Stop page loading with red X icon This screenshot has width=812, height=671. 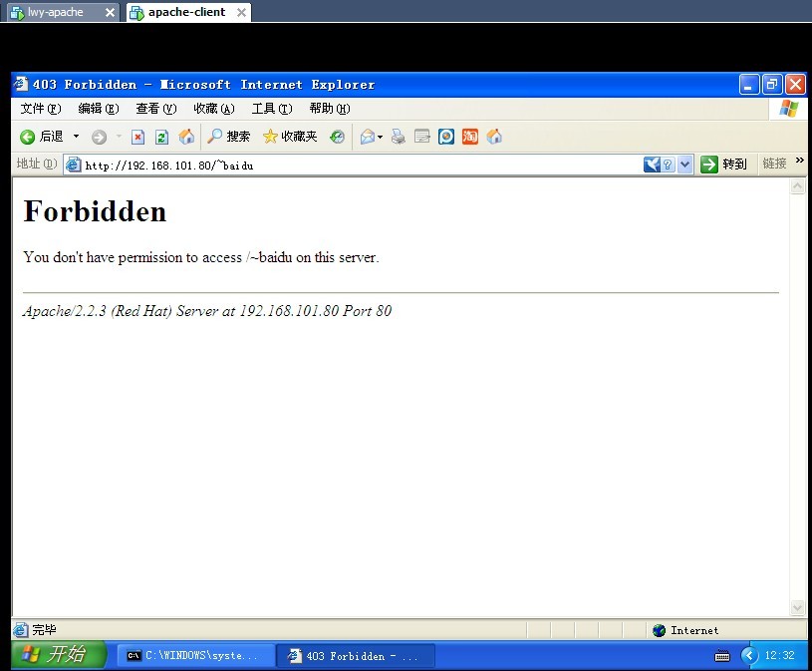pyautogui.click(x=137, y=137)
